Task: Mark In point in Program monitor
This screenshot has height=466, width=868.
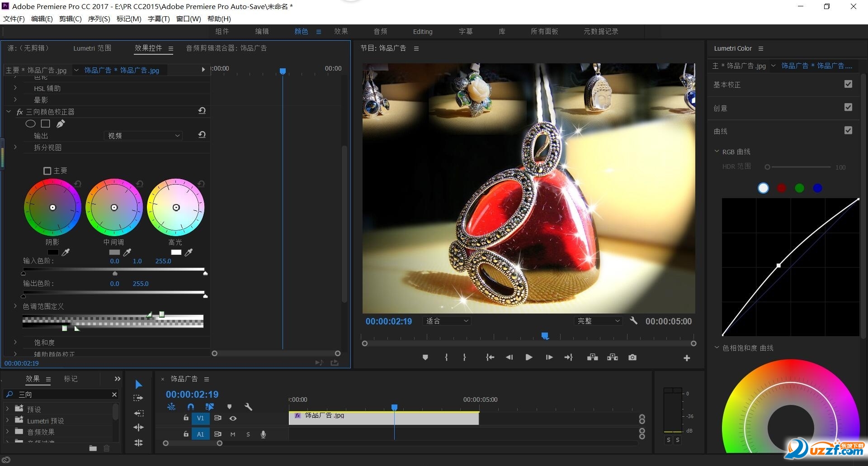Action: pyautogui.click(x=446, y=357)
